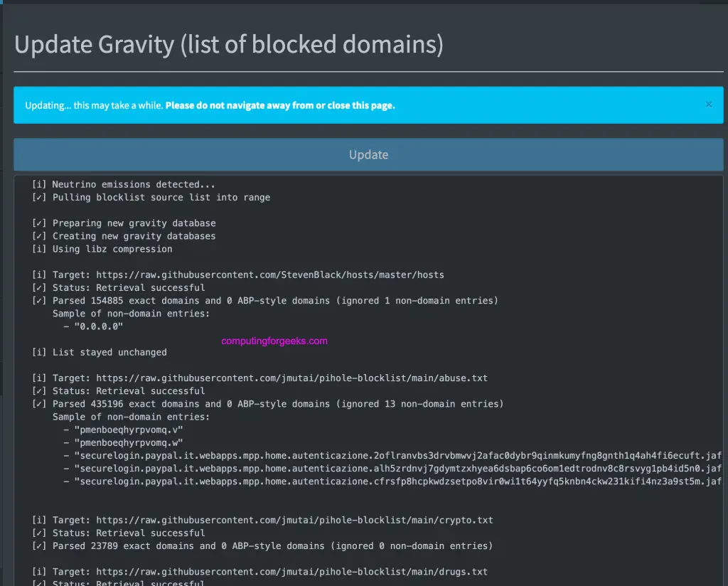Click the crypto.txt target URL line
728x586 pixels.
tap(262, 520)
